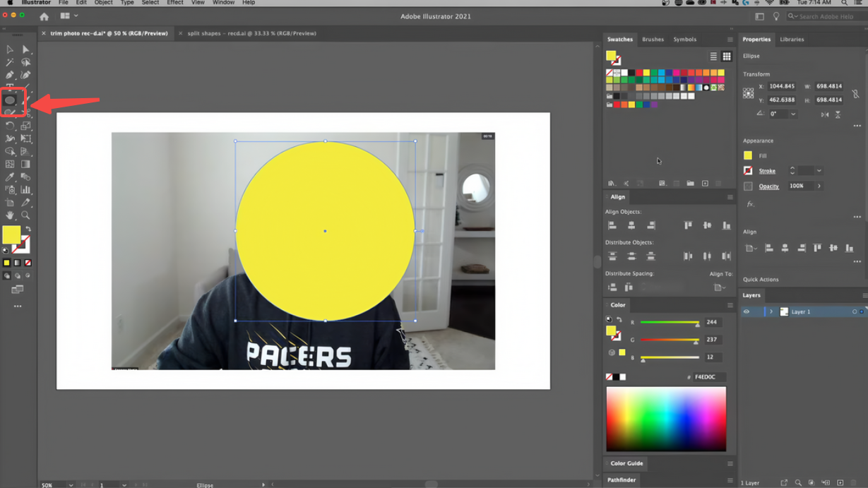Image resolution: width=868 pixels, height=488 pixels.
Task: Open the Horizontal Align Center option
Action: (x=631, y=225)
